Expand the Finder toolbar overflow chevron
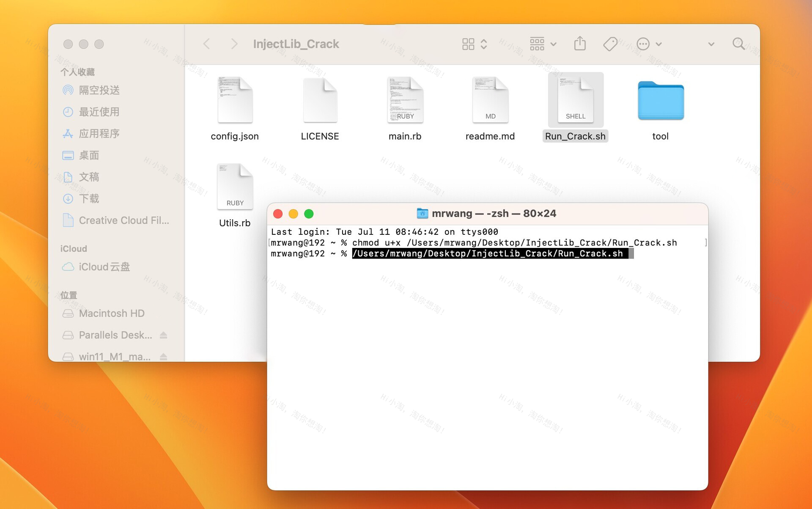Screen dimensions: 812x509 coord(711,44)
